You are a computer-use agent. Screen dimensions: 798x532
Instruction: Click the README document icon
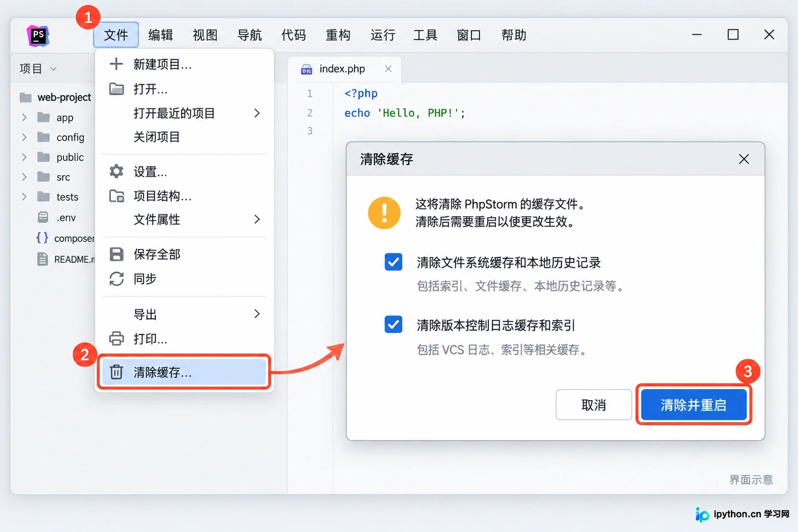(x=43, y=259)
